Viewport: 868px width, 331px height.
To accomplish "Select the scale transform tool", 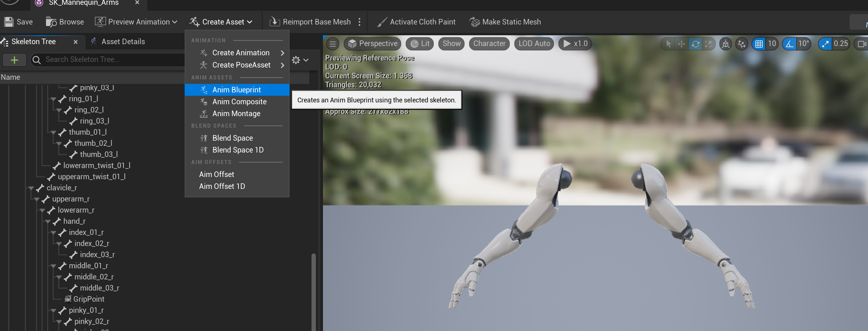I will pos(708,44).
